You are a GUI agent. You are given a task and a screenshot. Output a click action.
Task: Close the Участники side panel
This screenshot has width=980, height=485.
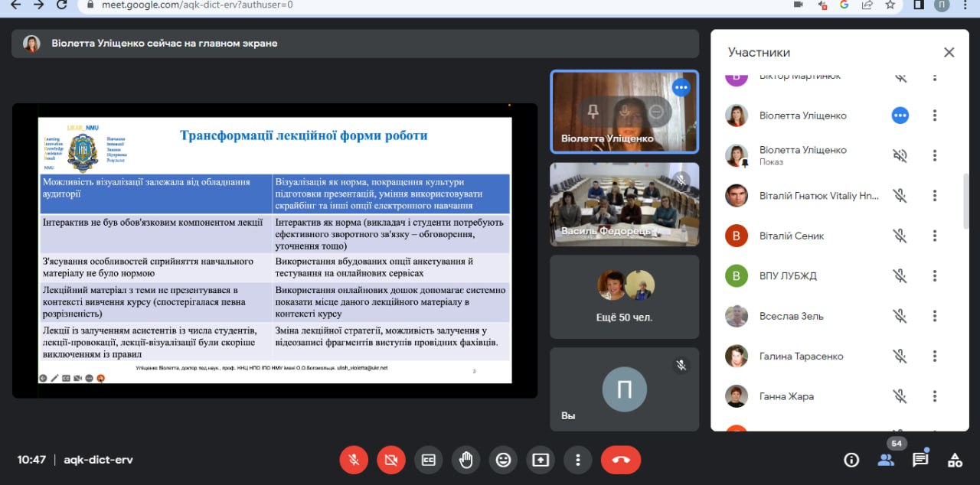pos(949,52)
